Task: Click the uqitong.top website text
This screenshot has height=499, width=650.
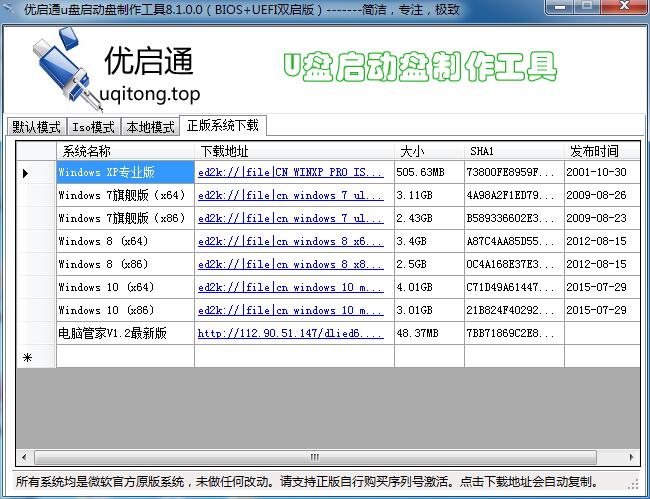Action: (x=150, y=94)
